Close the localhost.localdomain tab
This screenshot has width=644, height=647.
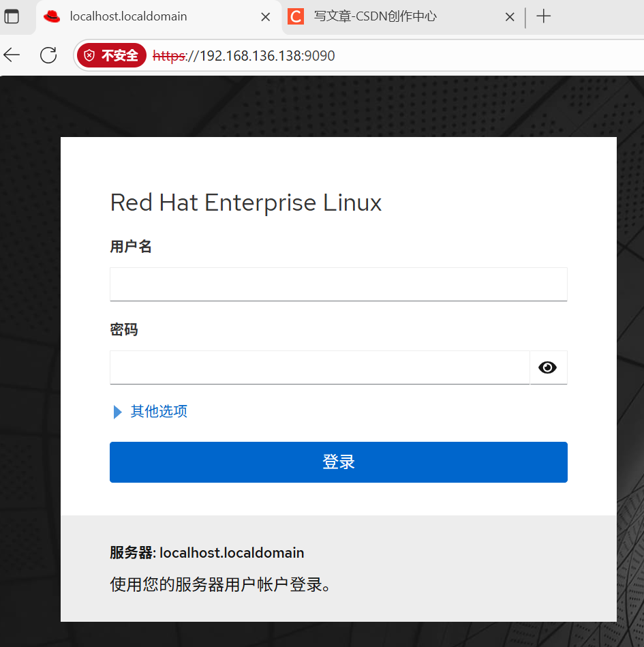[266, 17]
